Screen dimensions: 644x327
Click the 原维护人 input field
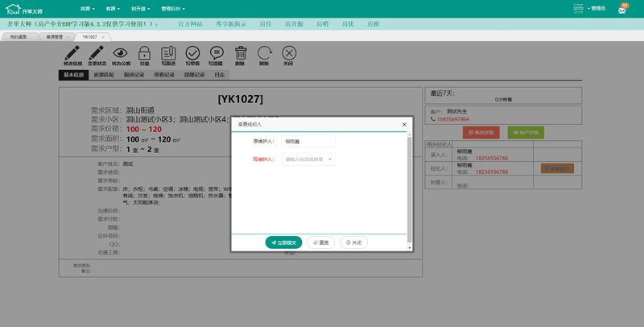pos(308,141)
